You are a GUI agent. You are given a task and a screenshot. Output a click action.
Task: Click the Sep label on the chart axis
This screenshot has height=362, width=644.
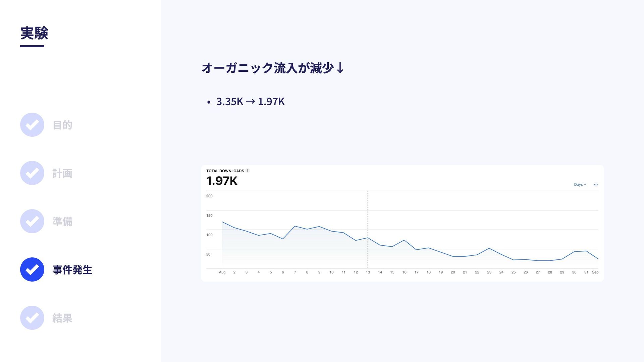tap(595, 272)
